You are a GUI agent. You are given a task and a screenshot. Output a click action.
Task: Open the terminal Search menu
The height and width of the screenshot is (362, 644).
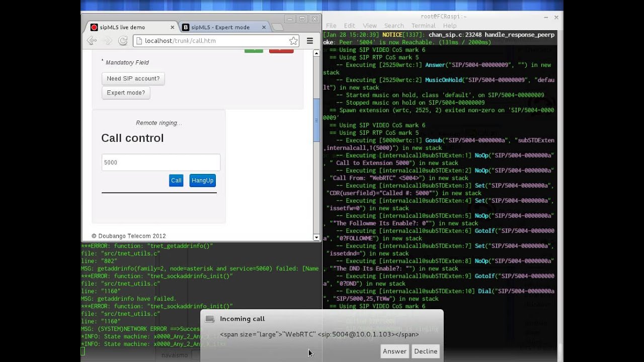[394, 26]
